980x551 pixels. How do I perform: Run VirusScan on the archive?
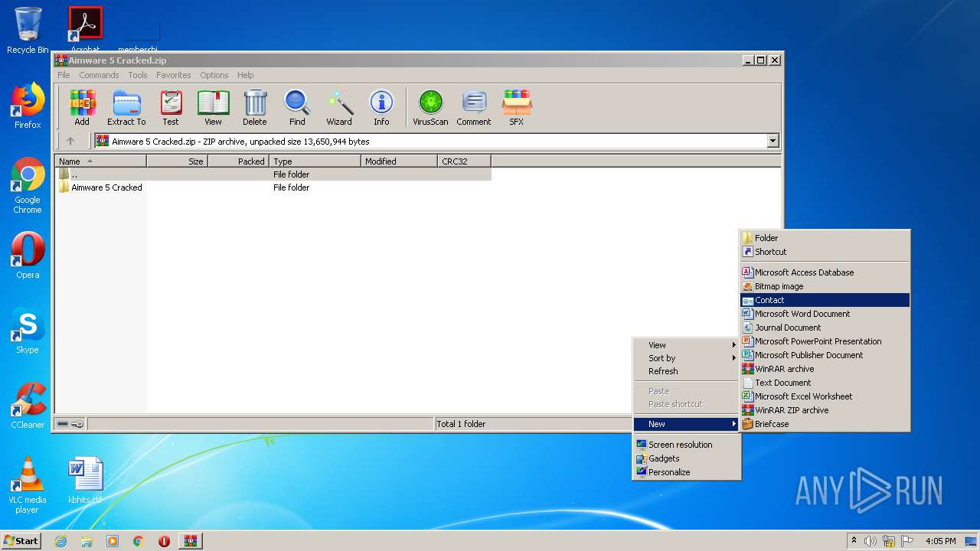(x=430, y=107)
